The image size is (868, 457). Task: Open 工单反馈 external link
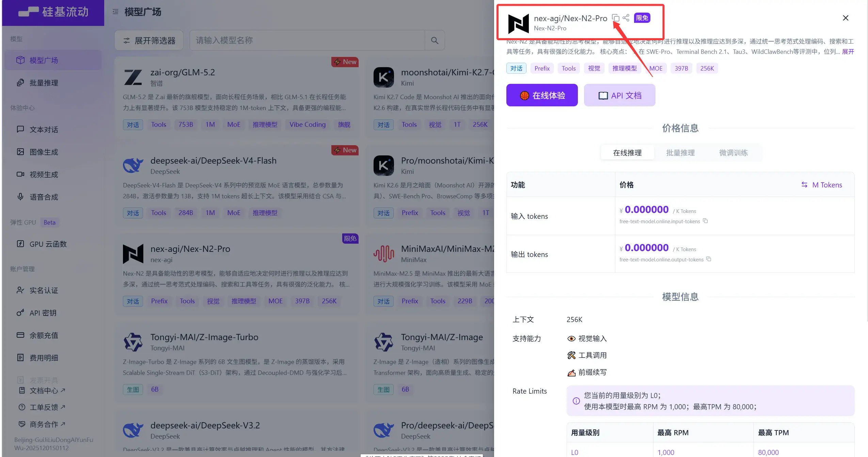(x=42, y=407)
